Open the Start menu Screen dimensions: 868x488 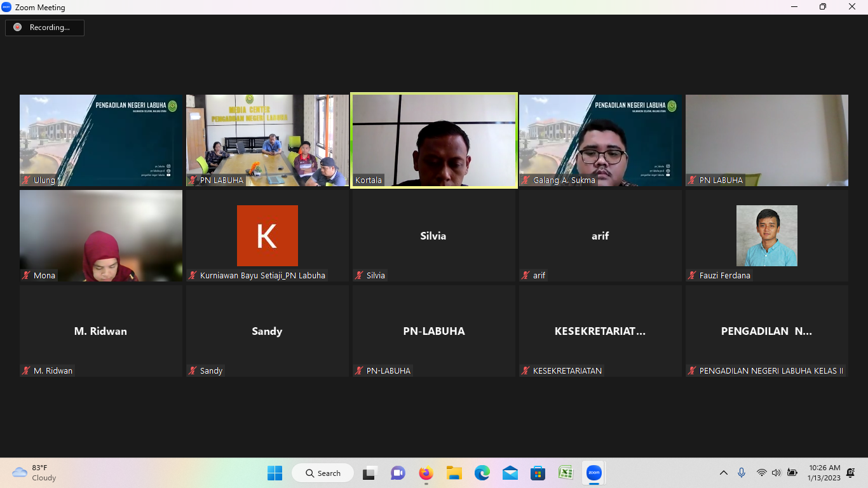point(275,473)
